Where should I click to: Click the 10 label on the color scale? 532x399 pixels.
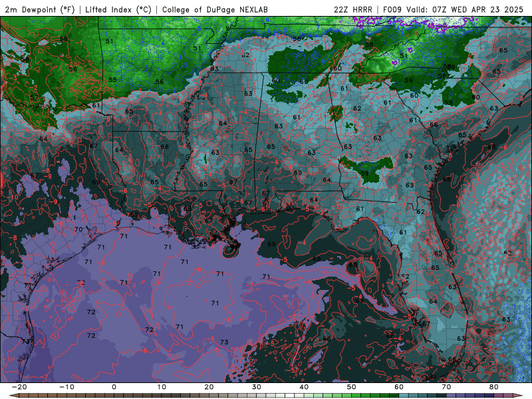[x=162, y=387]
